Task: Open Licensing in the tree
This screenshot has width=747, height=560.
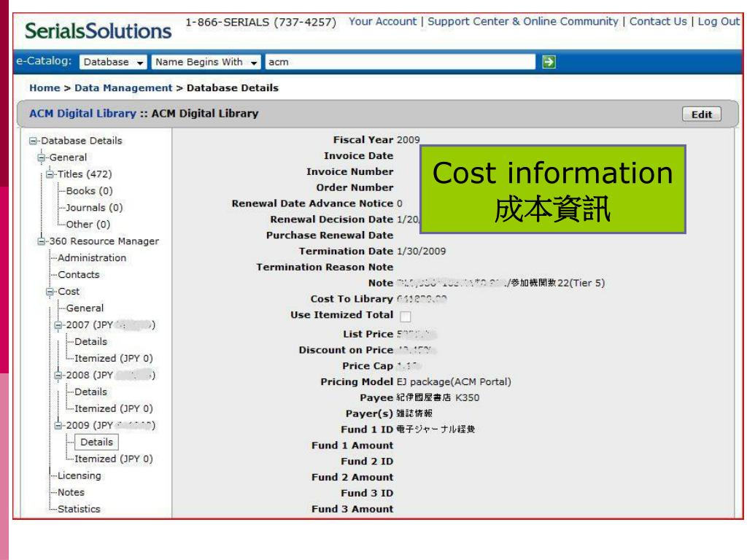Action: tap(79, 475)
